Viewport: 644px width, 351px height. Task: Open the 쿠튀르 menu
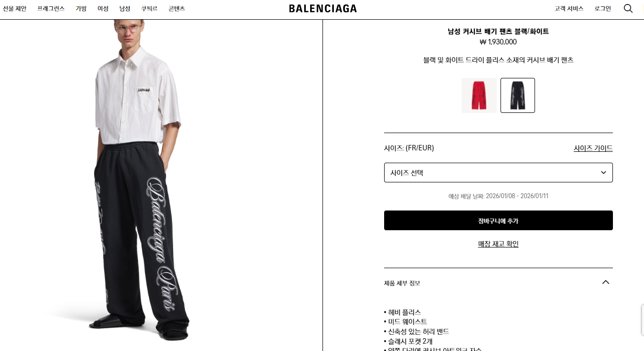(149, 8)
